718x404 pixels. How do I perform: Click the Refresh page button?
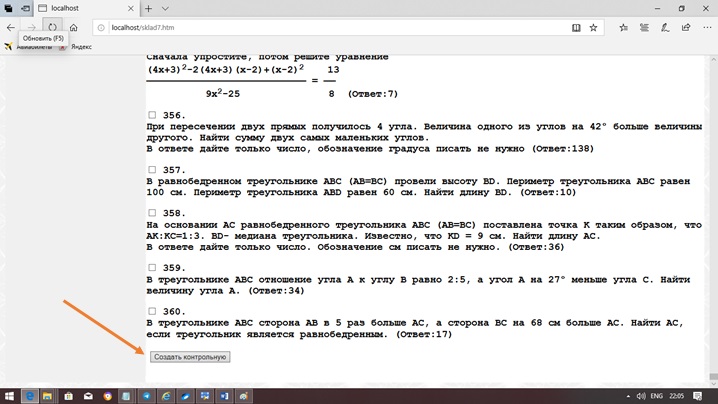pyautogui.click(x=52, y=28)
